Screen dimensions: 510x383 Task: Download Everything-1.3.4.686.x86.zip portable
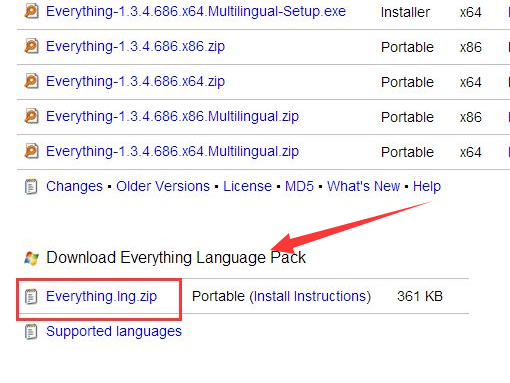tap(135, 46)
